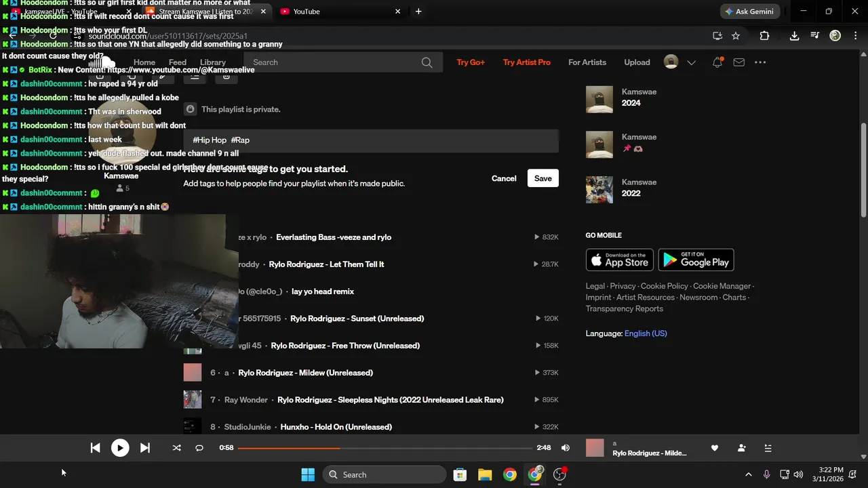868x488 pixels.
Task: Toggle shuffle in the player bar
Action: (x=177, y=448)
